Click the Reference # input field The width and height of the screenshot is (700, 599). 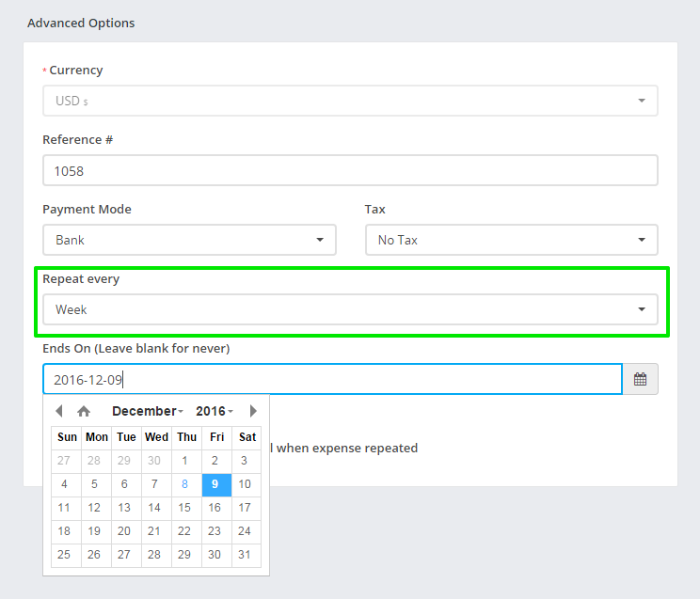click(x=350, y=171)
